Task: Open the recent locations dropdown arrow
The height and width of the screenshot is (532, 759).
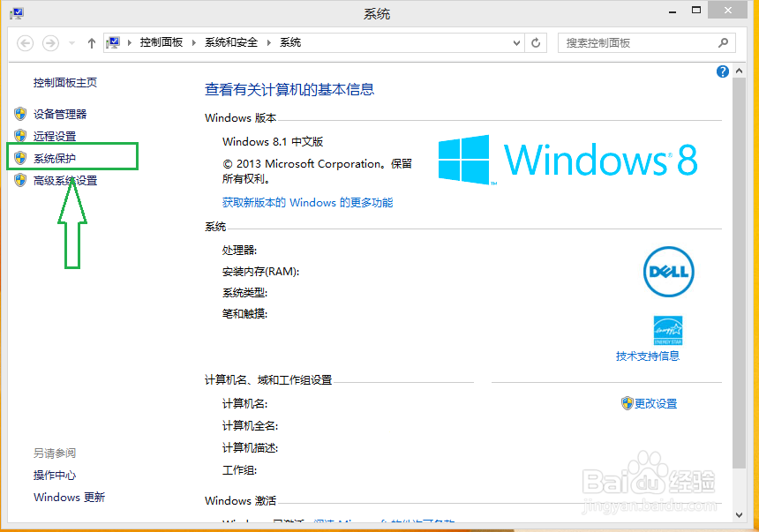Action: pos(71,43)
